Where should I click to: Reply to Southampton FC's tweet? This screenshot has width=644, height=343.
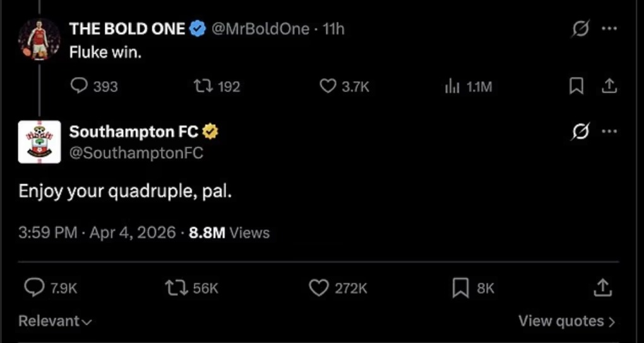click(x=34, y=288)
